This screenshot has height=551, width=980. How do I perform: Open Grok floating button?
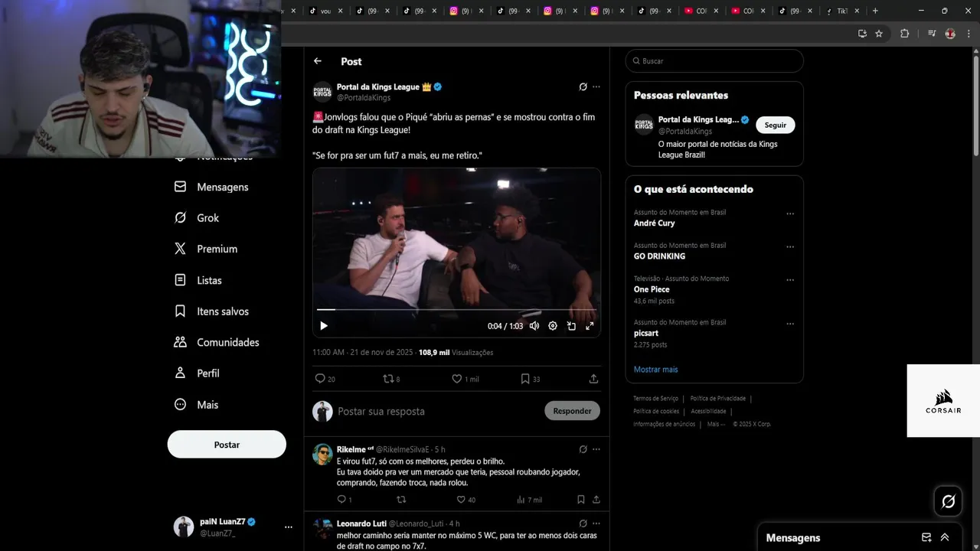tap(949, 501)
